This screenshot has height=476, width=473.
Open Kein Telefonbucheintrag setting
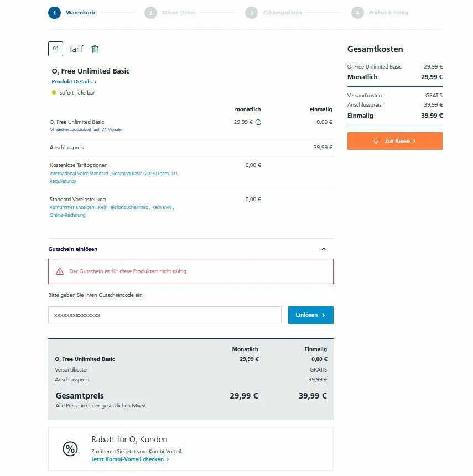point(123,207)
